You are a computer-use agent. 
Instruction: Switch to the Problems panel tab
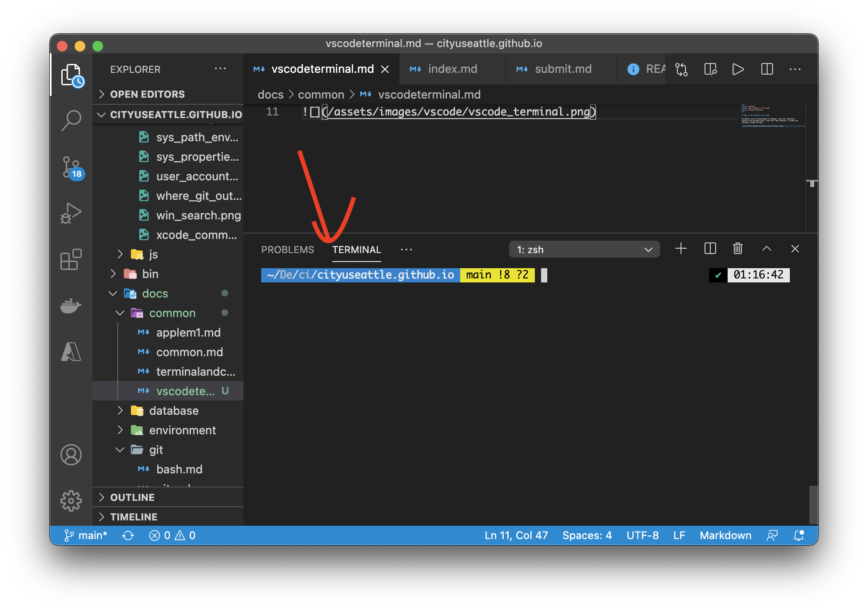click(287, 250)
